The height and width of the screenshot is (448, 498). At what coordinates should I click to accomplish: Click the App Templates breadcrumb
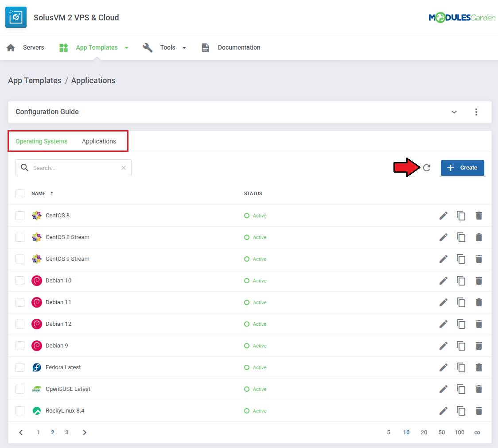coord(35,81)
